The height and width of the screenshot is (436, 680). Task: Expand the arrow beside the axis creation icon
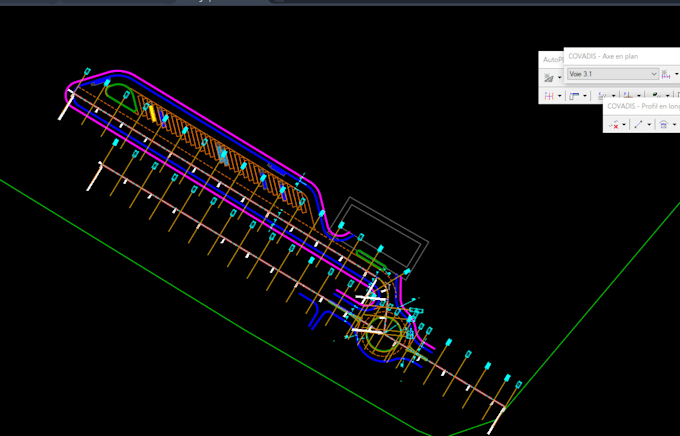coord(677,74)
